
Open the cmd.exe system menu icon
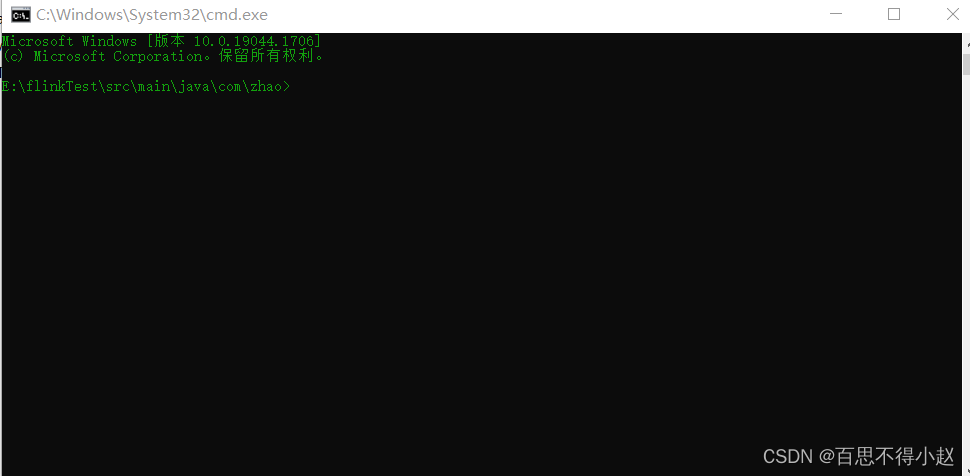(21, 15)
